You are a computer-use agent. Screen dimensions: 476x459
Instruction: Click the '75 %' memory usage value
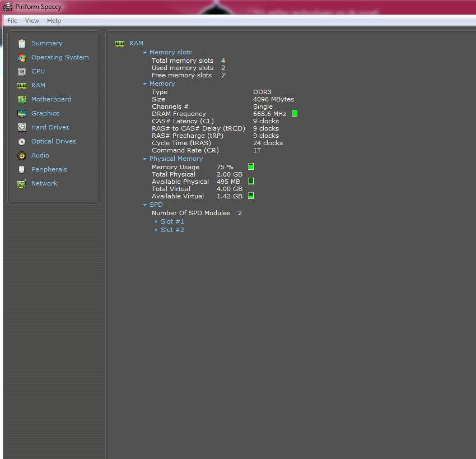point(225,167)
